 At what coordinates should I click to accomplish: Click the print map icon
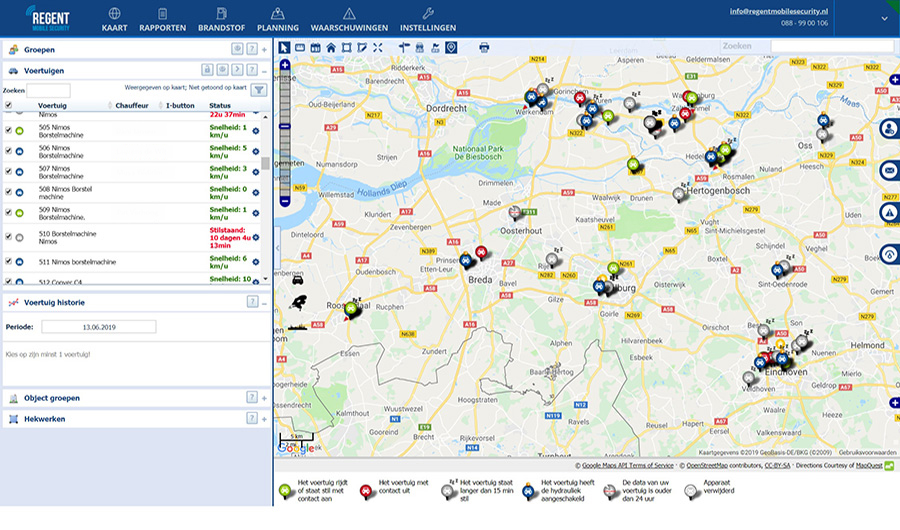484,47
